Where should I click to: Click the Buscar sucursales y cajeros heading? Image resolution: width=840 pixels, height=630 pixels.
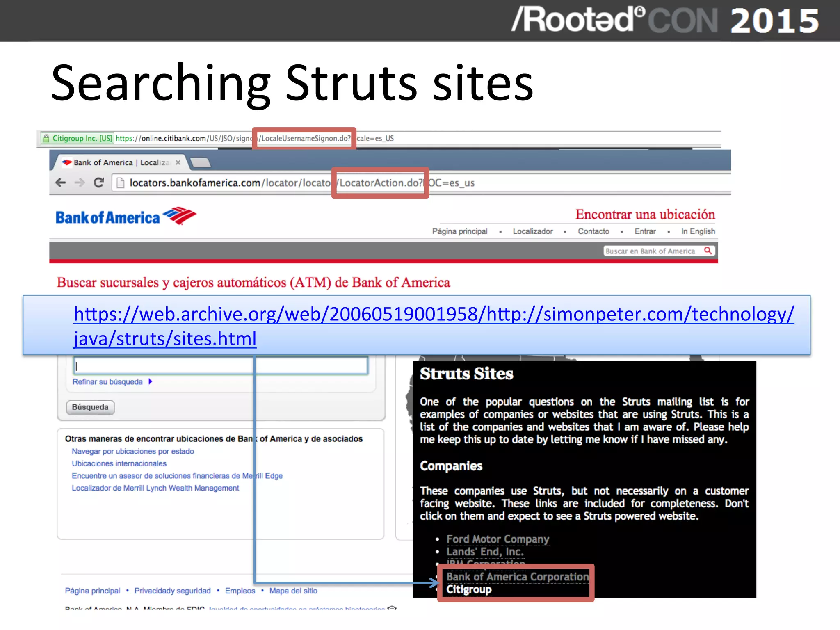[253, 283]
